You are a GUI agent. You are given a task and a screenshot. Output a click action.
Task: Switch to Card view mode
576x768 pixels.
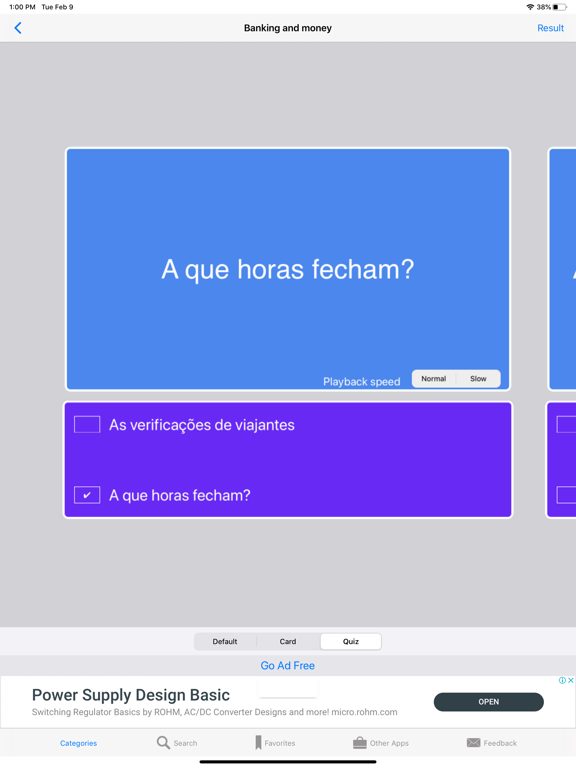[x=288, y=641]
